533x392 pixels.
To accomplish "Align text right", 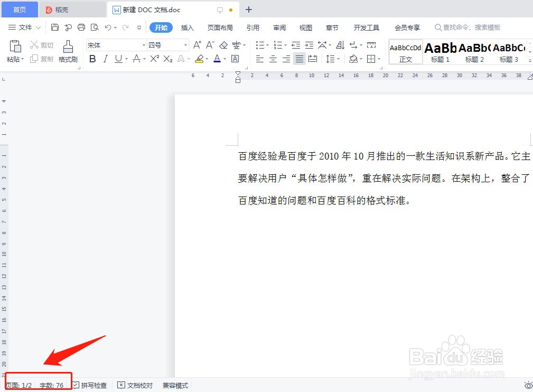I will tap(286, 59).
